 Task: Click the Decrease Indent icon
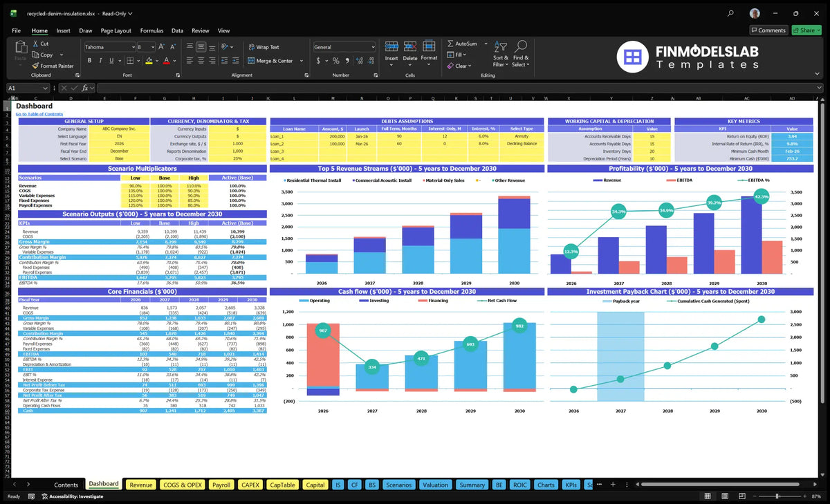pos(224,61)
